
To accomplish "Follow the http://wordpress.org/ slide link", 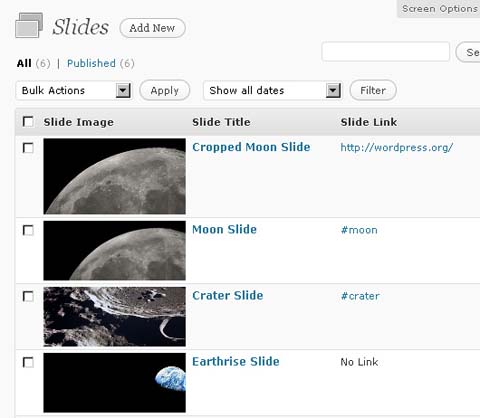I will [396, 147].
